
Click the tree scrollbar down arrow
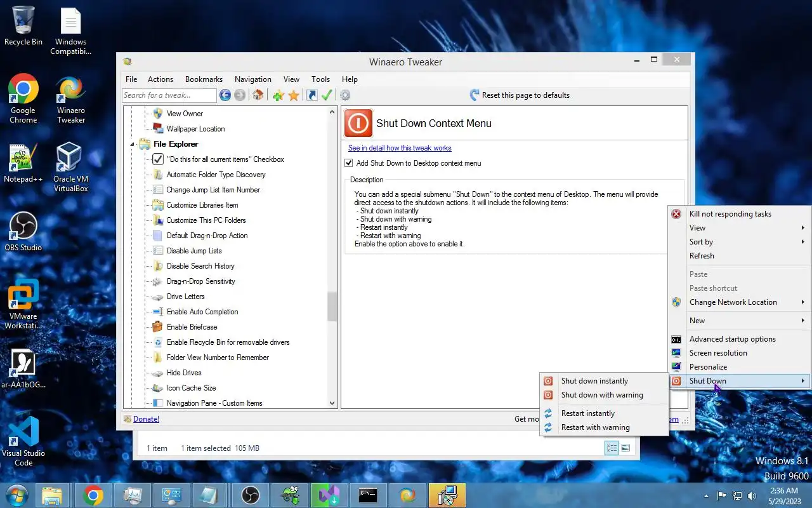click(x=332, y=403)
